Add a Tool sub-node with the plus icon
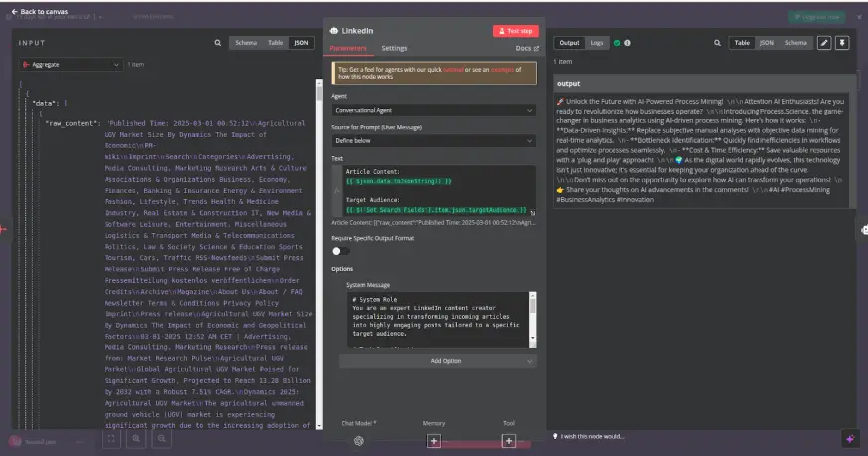 [508, 440]
